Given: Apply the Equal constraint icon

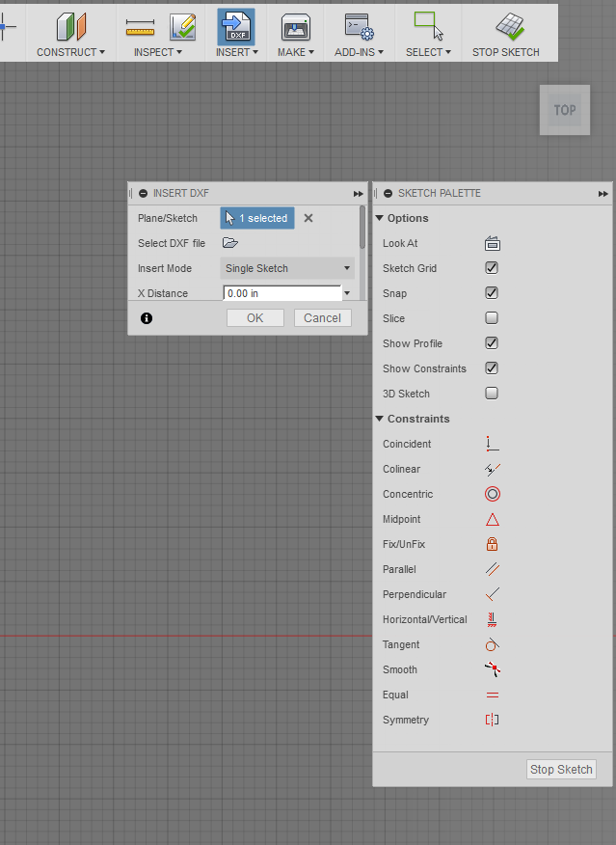Looking at the screenshot, I should click(493, 695).
